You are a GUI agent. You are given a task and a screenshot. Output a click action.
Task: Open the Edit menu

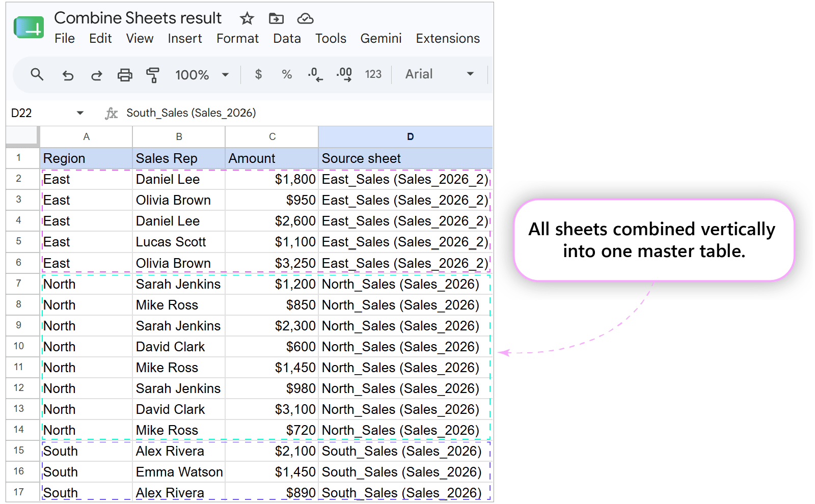click(100, 39)
